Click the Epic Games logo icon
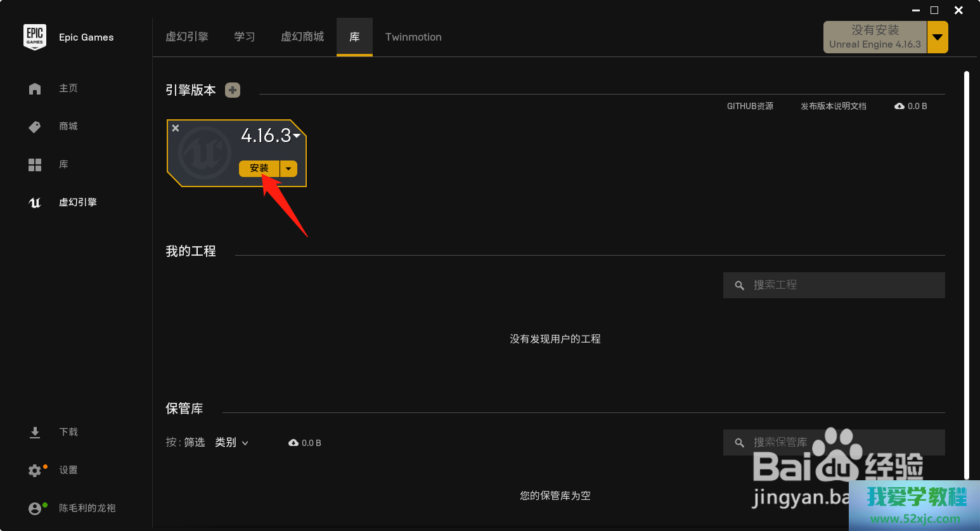Screen dimensions: 980x531 [x=35, y=37]
